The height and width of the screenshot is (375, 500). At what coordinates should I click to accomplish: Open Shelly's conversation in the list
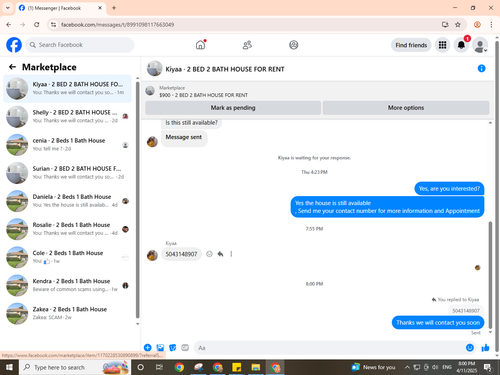[x=68, y=116]
